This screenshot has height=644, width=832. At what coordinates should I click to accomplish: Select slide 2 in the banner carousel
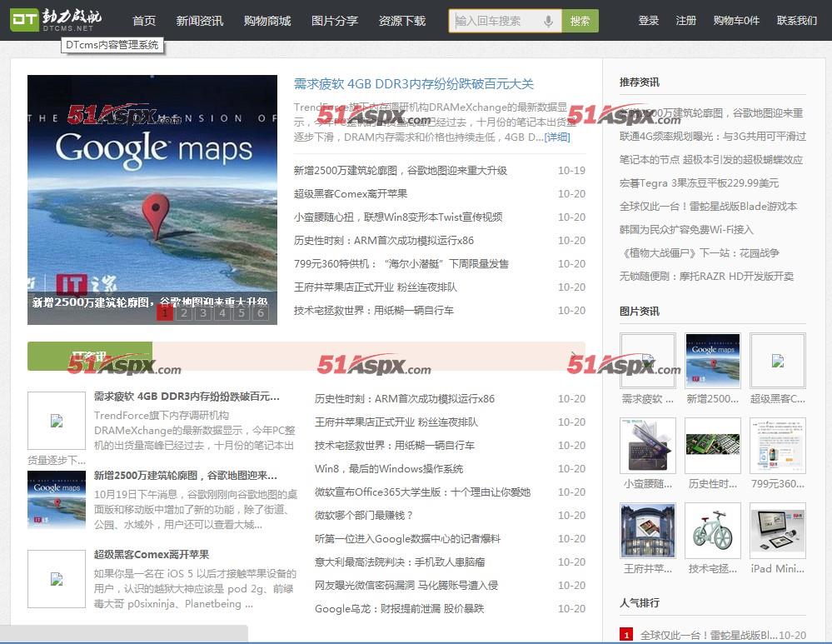184,312
